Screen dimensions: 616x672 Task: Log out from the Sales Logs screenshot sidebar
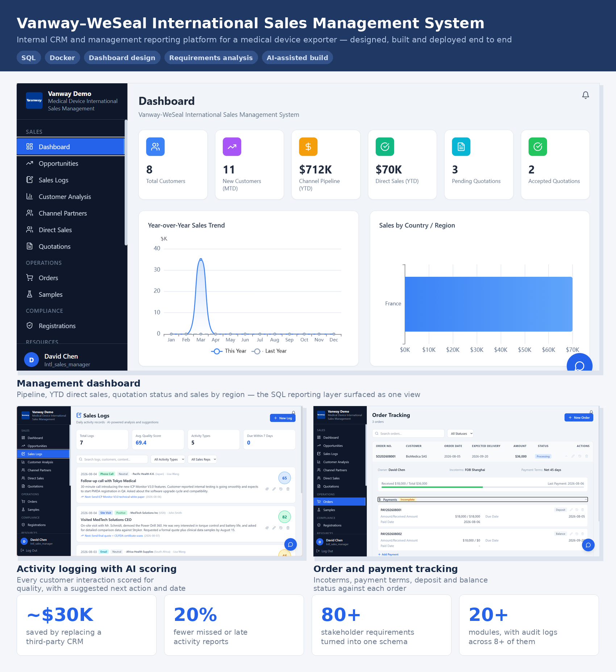click(29, 551)
